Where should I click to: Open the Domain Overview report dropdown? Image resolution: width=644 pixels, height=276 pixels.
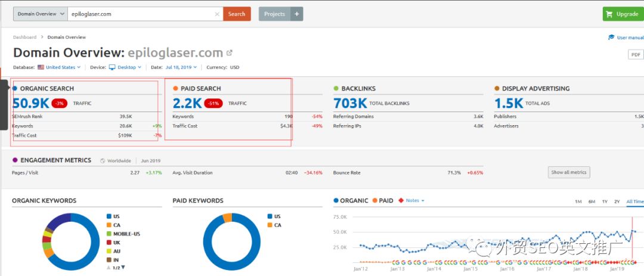pos(39,14)
